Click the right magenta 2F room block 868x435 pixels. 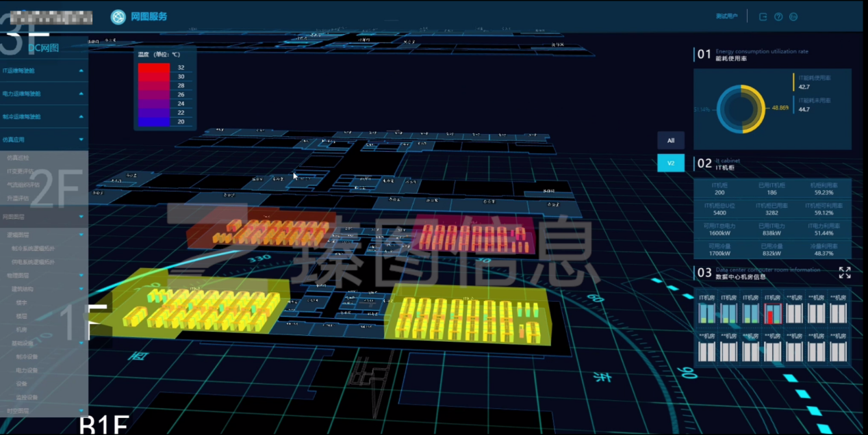click(x=474, y=235)
